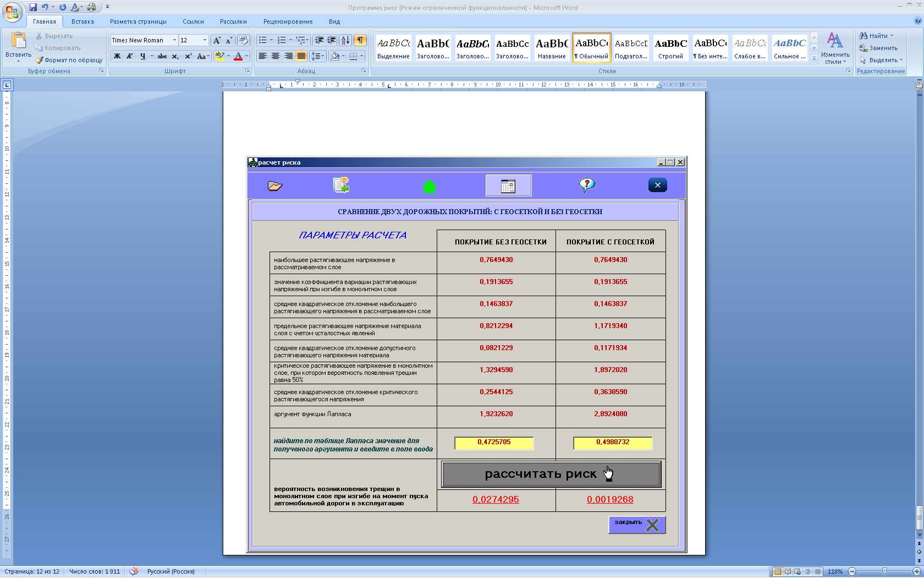The width and height of the screenshot is (924, 578).
Task: Click the Superscript icon
Action: (x=188, y=56)
